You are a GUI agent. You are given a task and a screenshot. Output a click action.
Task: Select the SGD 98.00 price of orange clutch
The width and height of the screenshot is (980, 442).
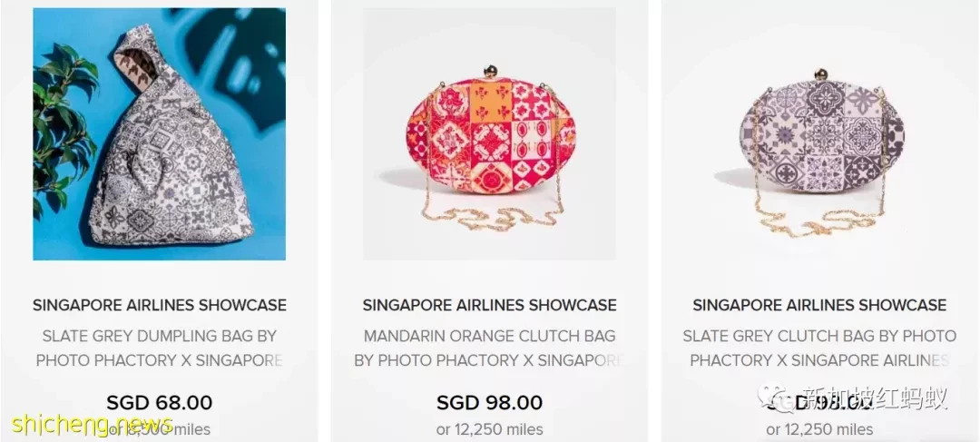coord(489,403)
